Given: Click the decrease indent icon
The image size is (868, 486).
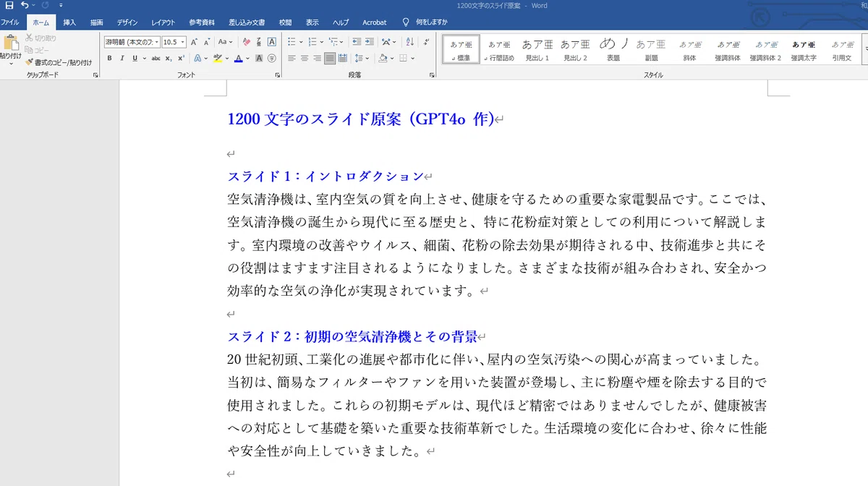Looking at the screenshot, I should [357, 42].
